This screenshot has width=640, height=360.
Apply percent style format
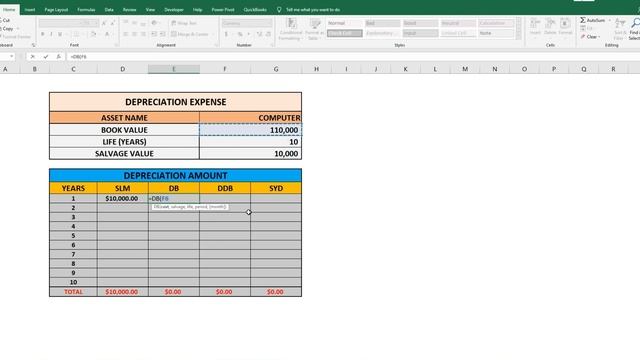240,34
